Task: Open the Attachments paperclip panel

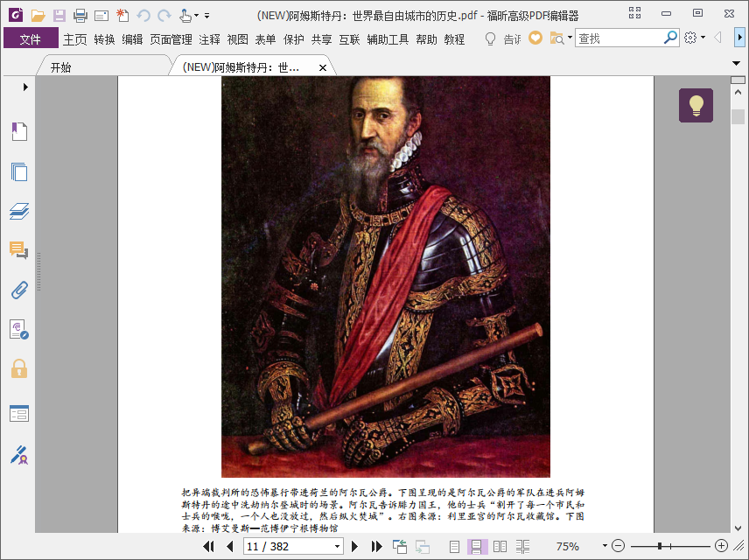Action: pyautogui.click(x=19, y=290)
